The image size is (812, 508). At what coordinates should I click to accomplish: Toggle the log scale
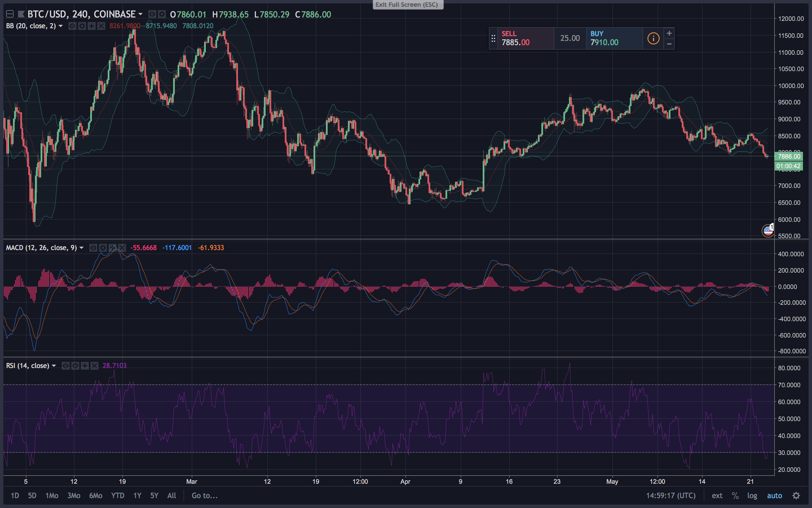pos(752,496)
